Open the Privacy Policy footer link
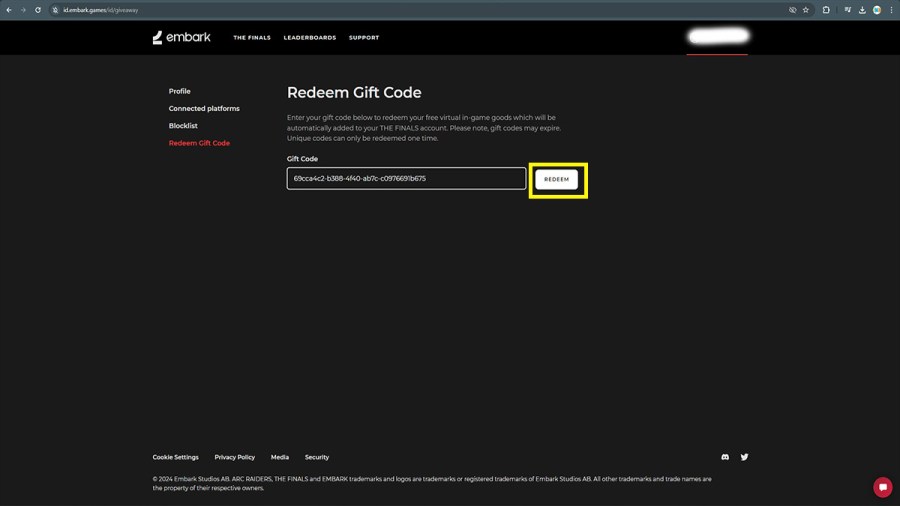Screen dimensions: 900x506 (x=234, y=457)
